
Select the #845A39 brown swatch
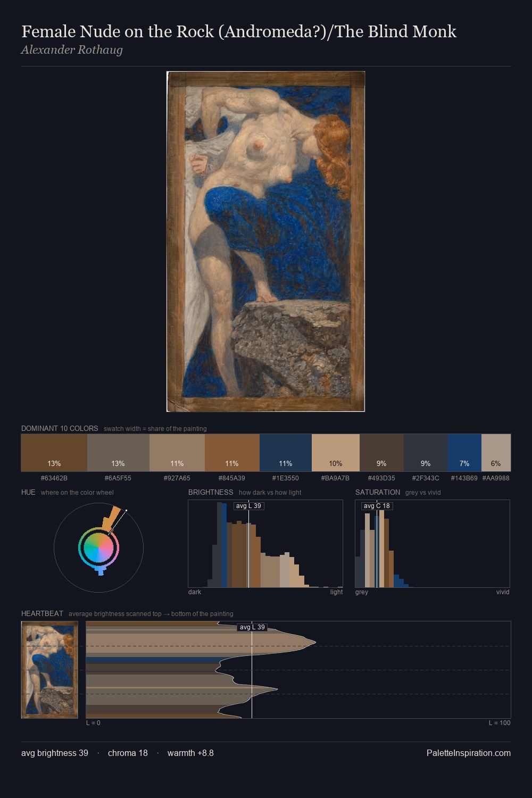[232, 453]
